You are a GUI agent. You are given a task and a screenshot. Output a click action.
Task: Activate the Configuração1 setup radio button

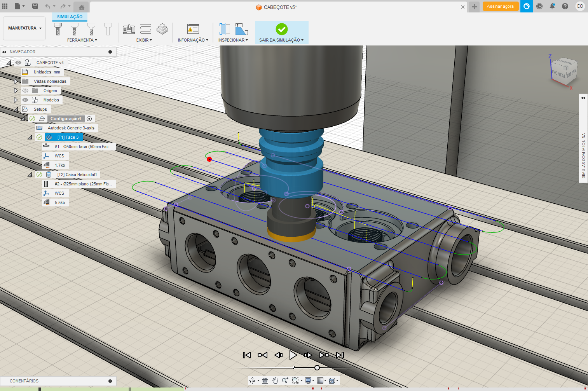(x=89, y=119)
